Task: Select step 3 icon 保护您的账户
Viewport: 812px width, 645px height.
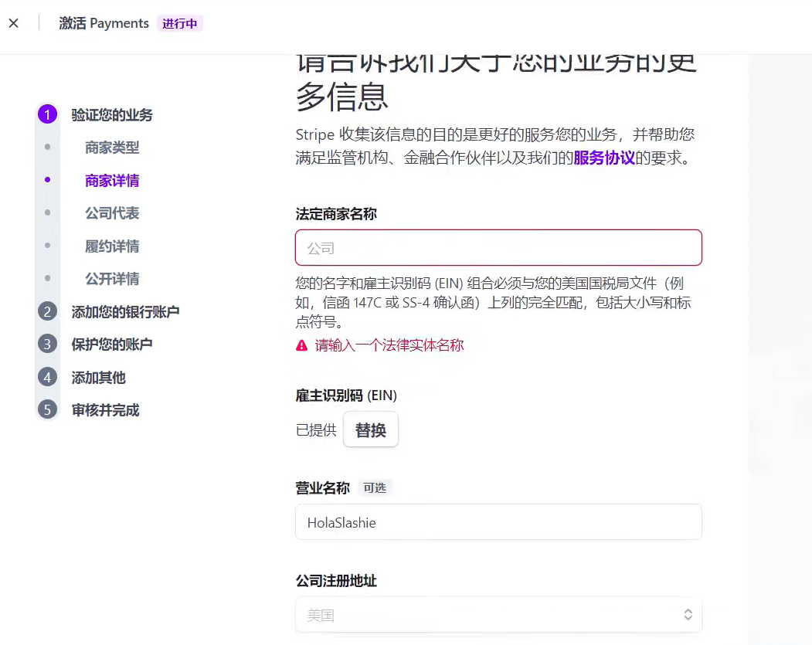Action: (47, 345)
